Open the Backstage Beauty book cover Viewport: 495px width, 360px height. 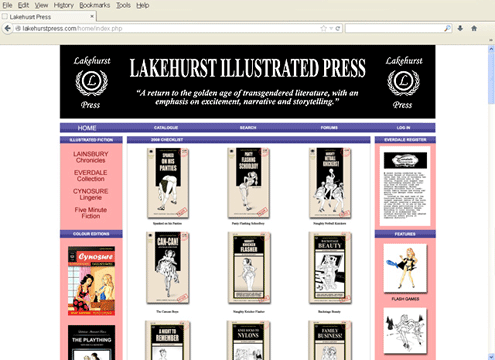pos(330,268)
